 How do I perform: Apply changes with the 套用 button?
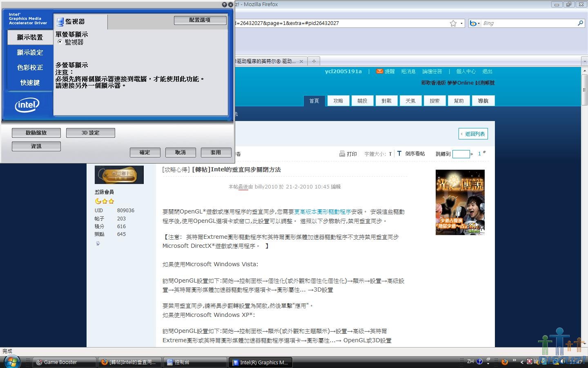tap(216, 153)
